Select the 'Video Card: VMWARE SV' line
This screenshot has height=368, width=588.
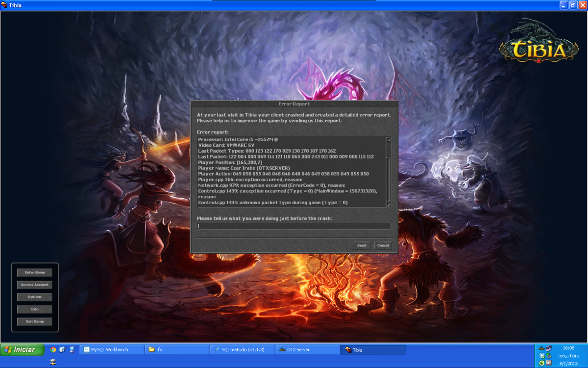tap(226, 145)
